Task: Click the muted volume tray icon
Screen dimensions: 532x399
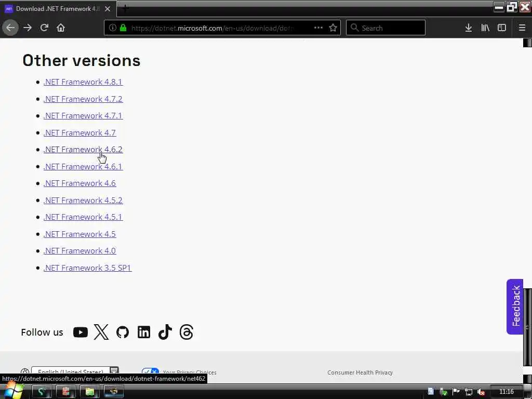Action: 481,392
